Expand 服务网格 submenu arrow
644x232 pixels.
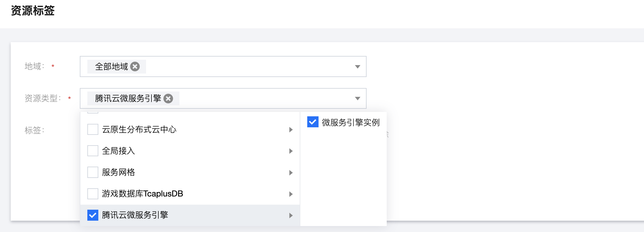click(x=291, y=173)
